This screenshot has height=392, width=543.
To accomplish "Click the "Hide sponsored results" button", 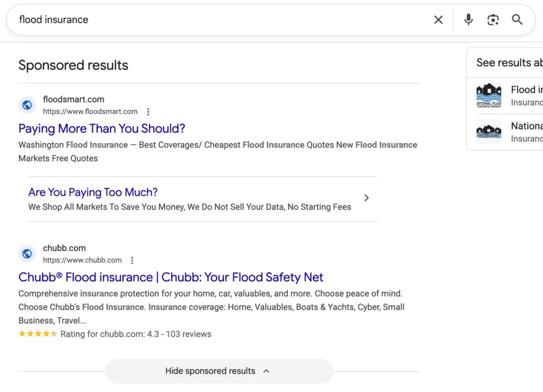I will [x=210, y=371].
